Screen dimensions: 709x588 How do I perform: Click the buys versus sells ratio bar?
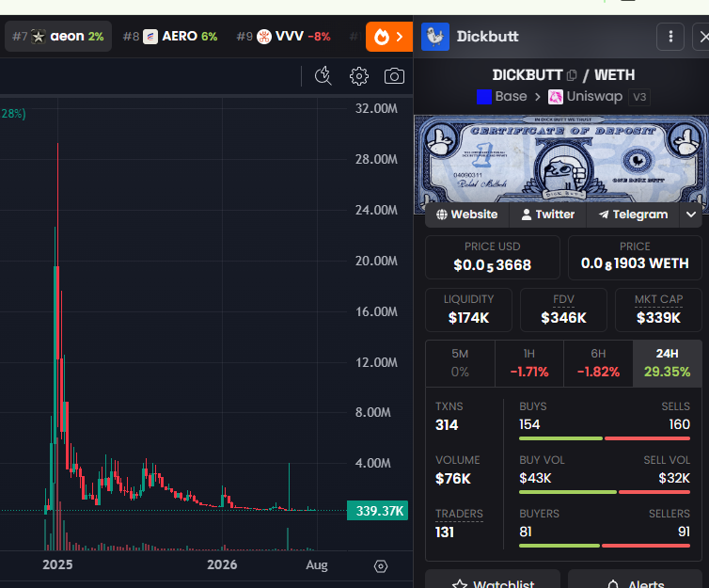605,438
